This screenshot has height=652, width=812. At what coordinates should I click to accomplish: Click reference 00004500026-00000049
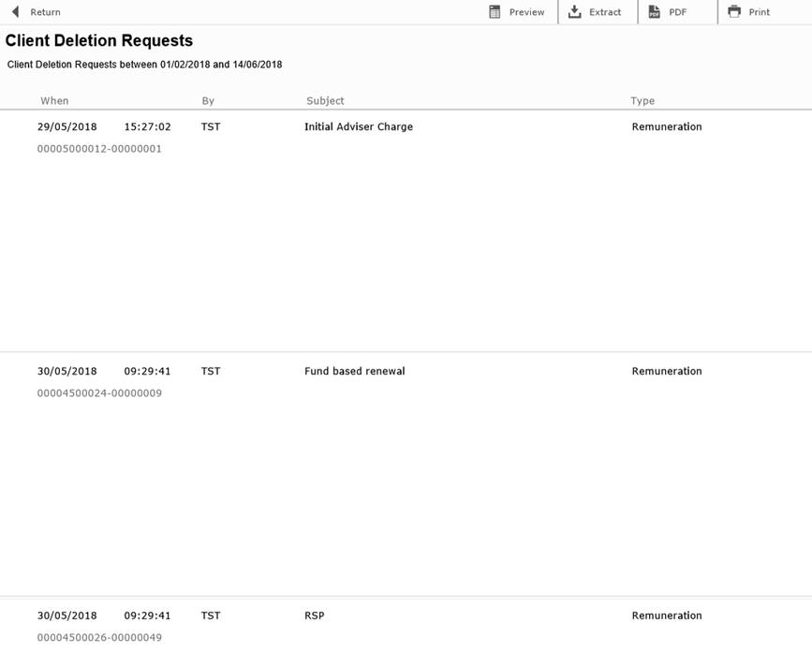(99, 638)
